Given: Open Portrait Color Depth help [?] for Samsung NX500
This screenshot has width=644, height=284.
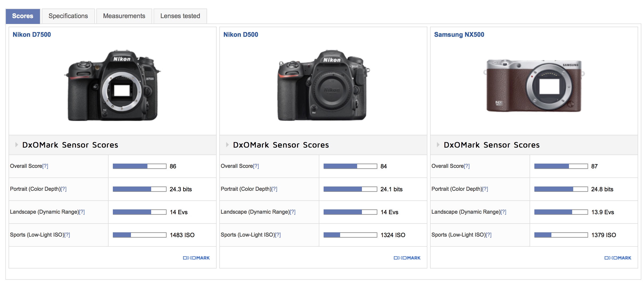Looking at the screenshot, I should [x=485, y=189].
